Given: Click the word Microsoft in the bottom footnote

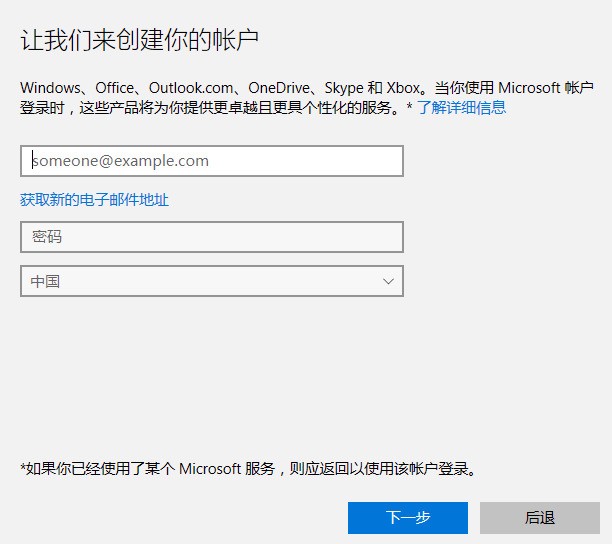Looking at the screenshot, I should pyautogui.click(x=211, y=468).
